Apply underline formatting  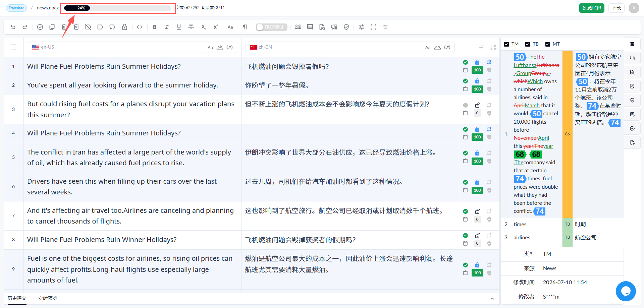tap(179, 27)
